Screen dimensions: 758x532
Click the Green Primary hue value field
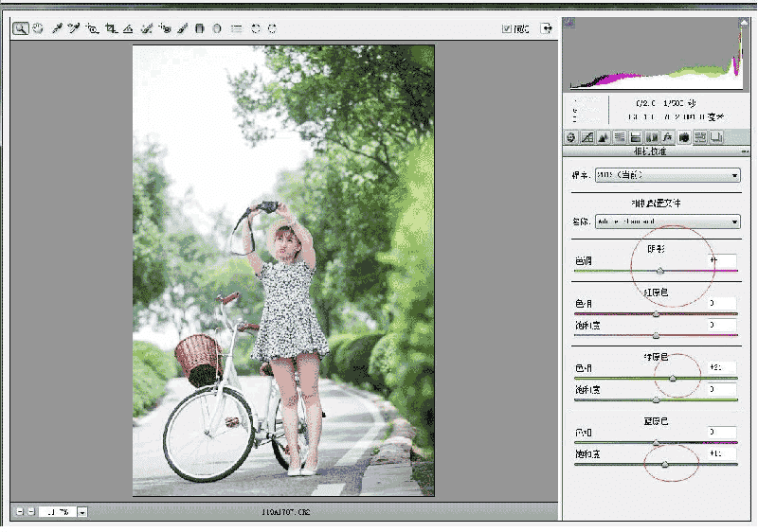click(722, 366)
